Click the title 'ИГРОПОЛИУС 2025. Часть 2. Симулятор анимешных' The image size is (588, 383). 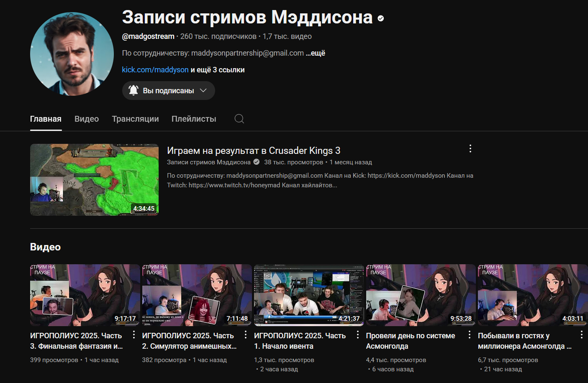[x=190, y=341]
